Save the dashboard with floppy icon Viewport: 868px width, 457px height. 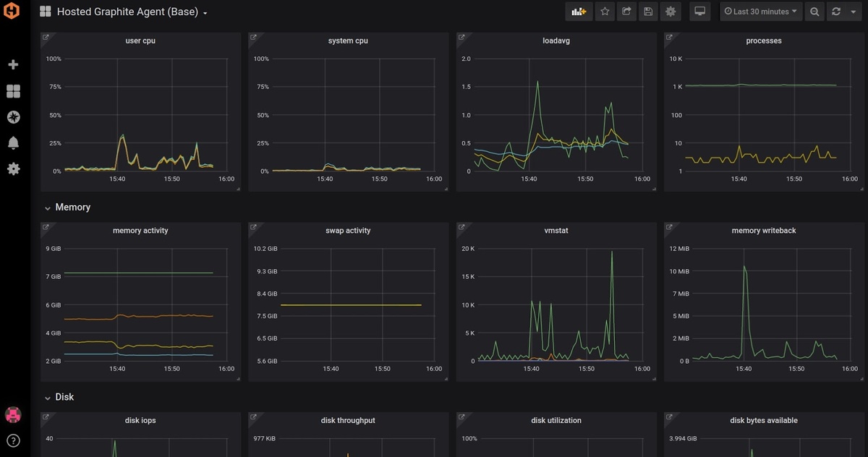(x=648, y=12)
